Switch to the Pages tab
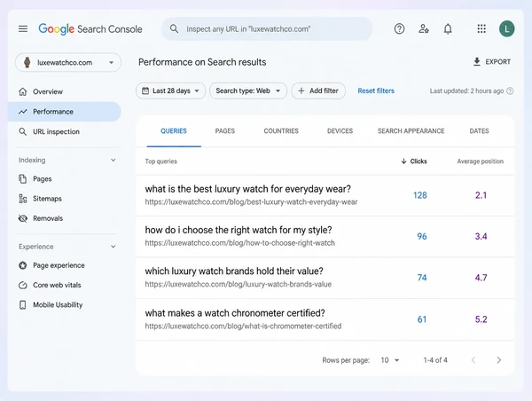Viewport: 532px width, 401px height. point(225,131)
